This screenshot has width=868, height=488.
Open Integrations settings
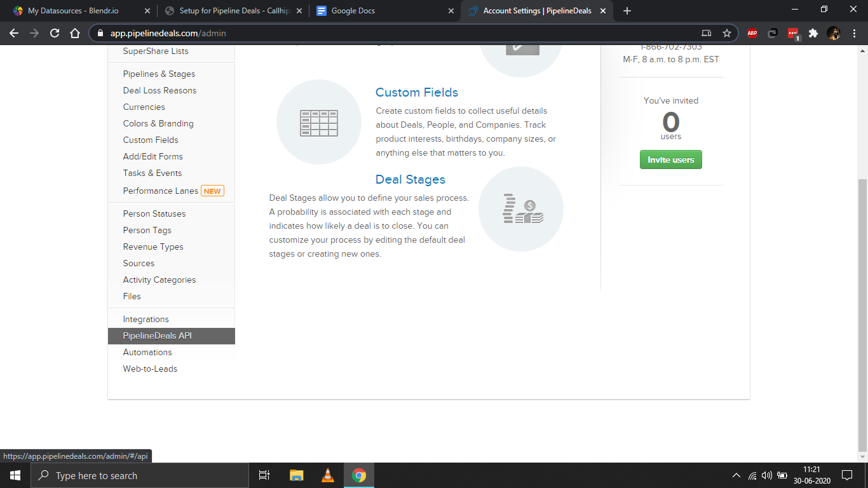(x=146, y=319)
